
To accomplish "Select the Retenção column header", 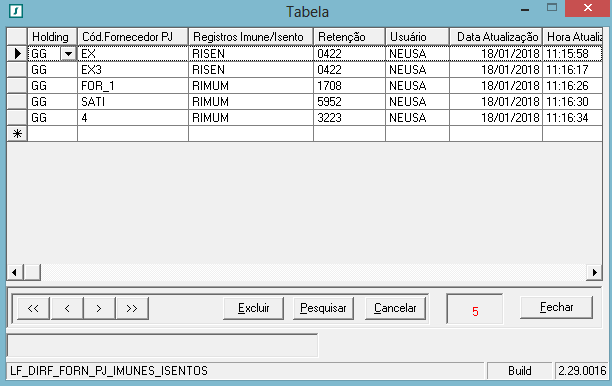I will tap(349, 37).
